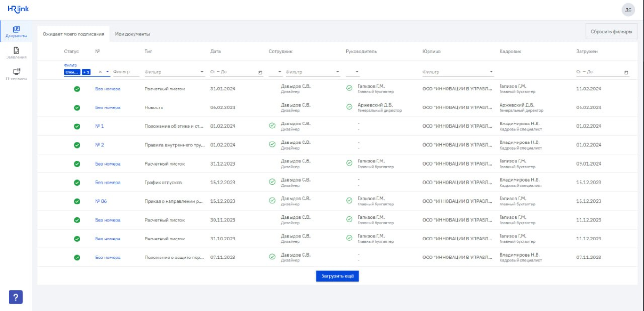This screenshot has height=311, width=644.
Task: Clear the status filter with X
Action: point(100,72)
